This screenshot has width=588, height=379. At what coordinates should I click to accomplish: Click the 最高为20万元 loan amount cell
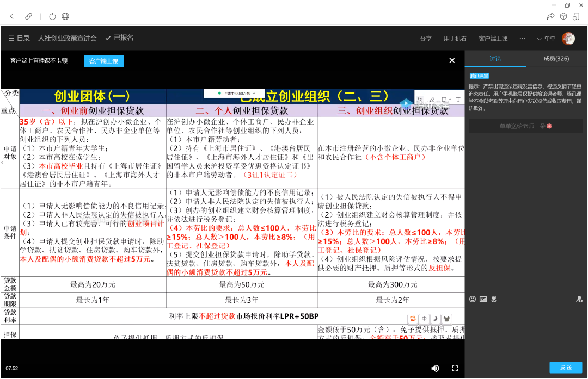point(93,284)
